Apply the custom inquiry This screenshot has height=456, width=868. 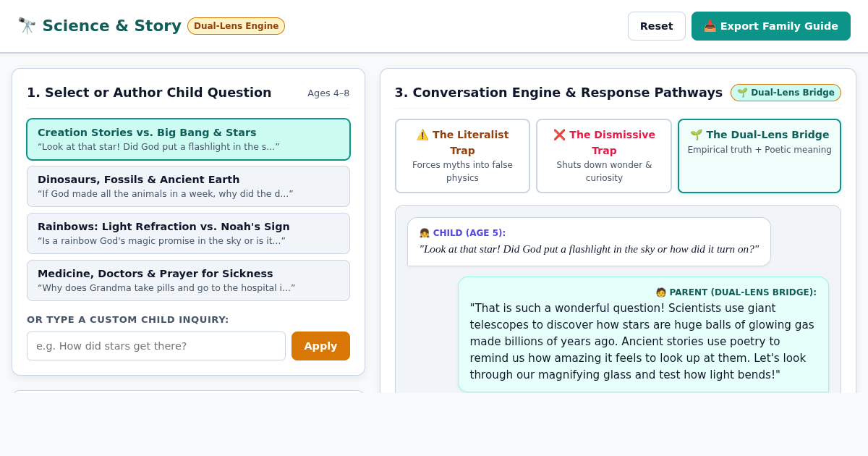[x=320, y=346]
